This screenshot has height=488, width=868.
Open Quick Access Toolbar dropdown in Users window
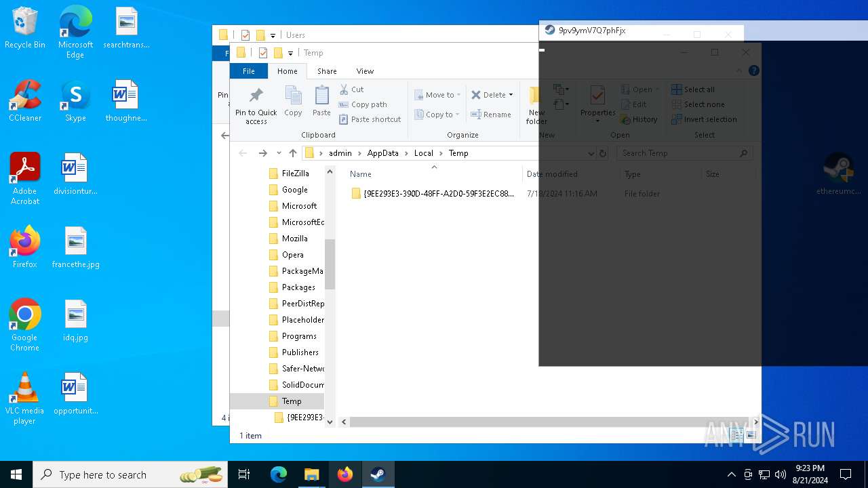[x=273, y=36]
